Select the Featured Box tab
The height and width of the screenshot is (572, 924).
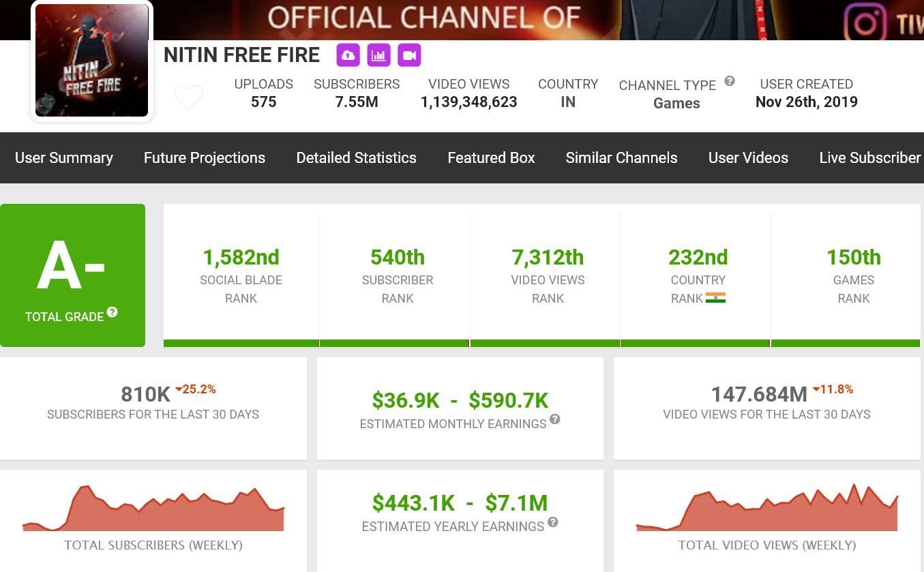(x=491, y=157)
